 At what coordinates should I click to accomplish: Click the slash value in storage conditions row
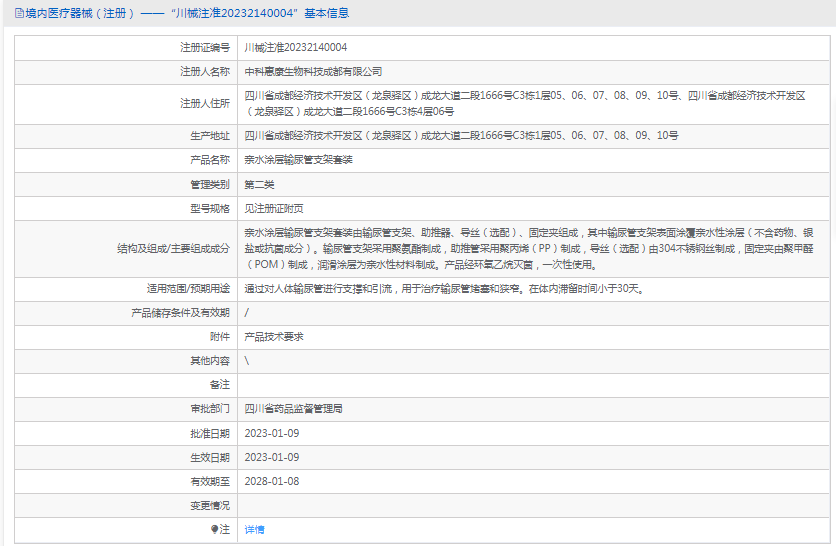pos(246,313)
